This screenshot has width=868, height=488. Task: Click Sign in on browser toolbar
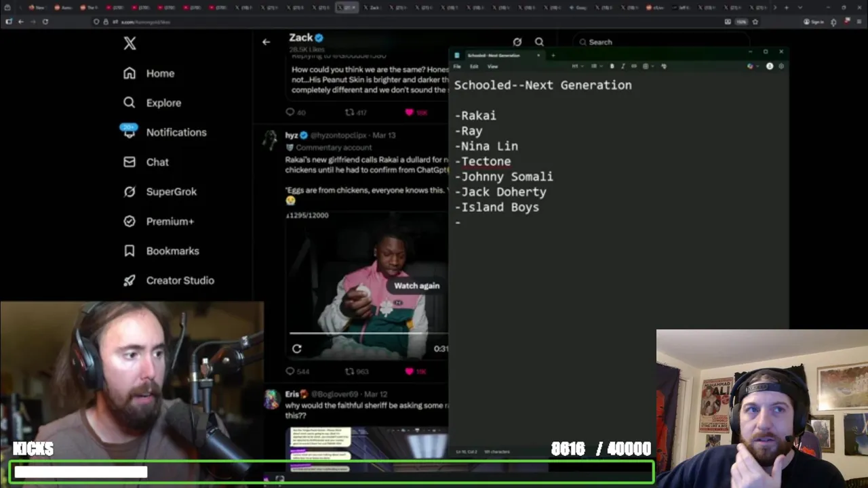coord(814,22)
